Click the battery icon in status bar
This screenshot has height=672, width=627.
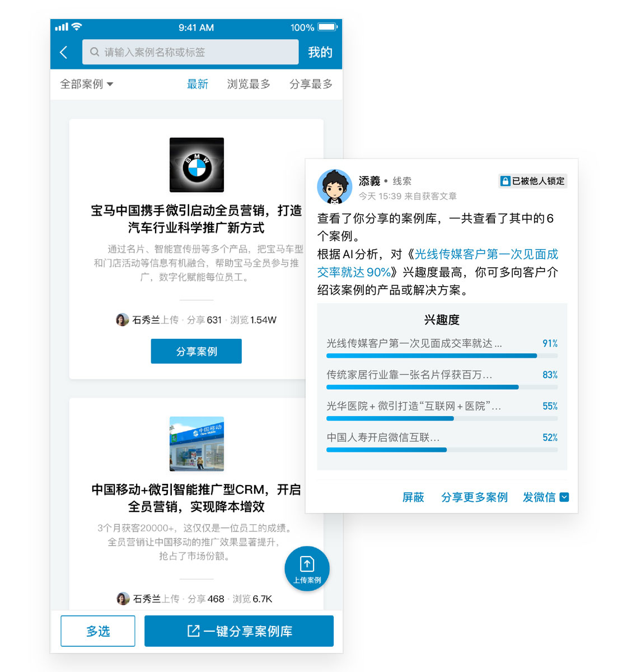[x=327, y=27]
